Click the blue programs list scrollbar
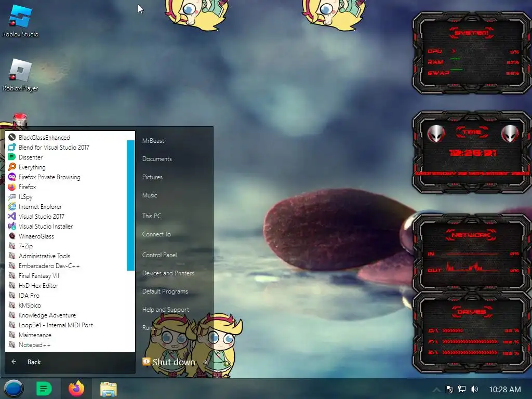 [x=130, y=205]
